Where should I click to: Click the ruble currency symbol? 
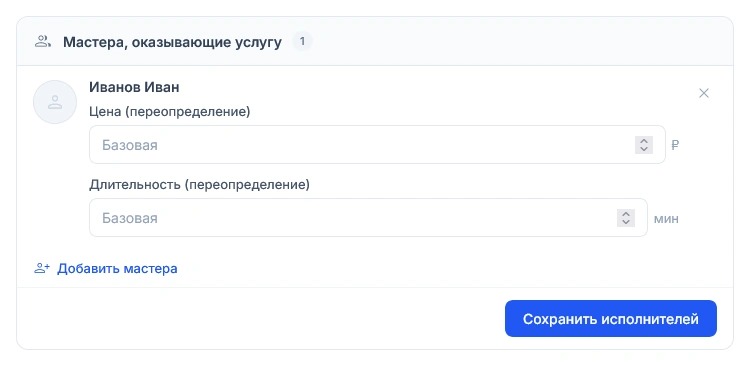point(675,145)
